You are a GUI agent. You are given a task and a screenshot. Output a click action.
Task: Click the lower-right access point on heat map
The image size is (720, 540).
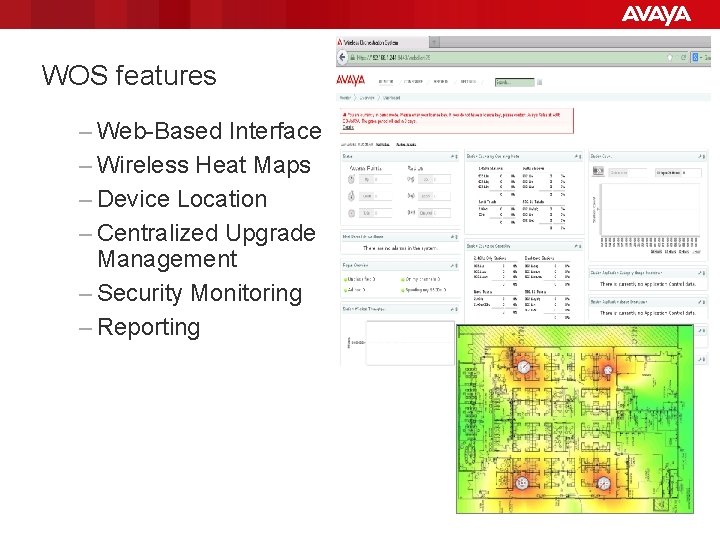(x=603, y=483)
